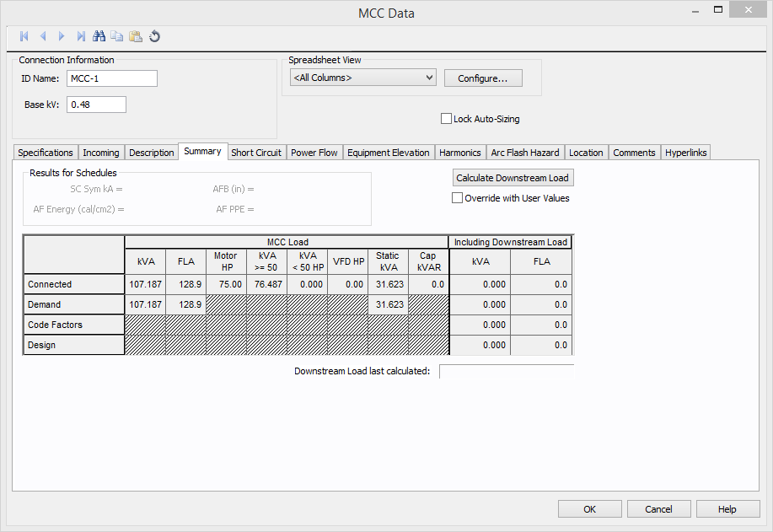773x532 pixels.
Task: Select the Connected kVA cell 107.187
Action: point(145,284)
